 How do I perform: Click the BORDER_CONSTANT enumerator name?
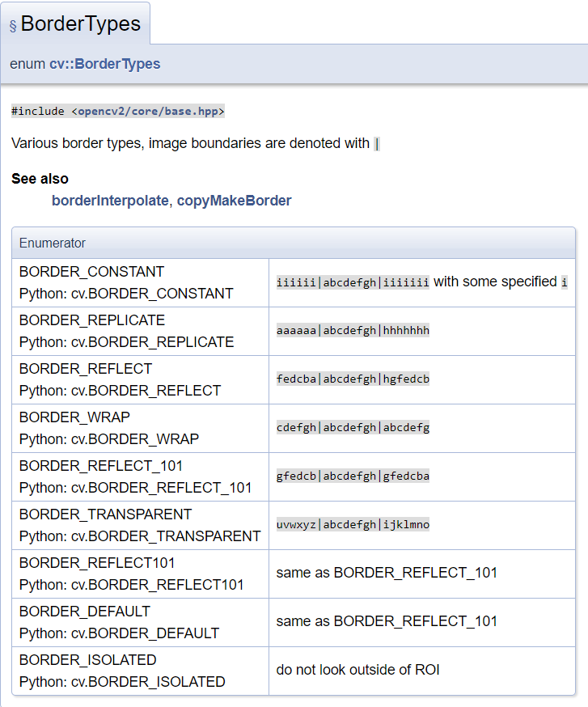click(91, 272)
